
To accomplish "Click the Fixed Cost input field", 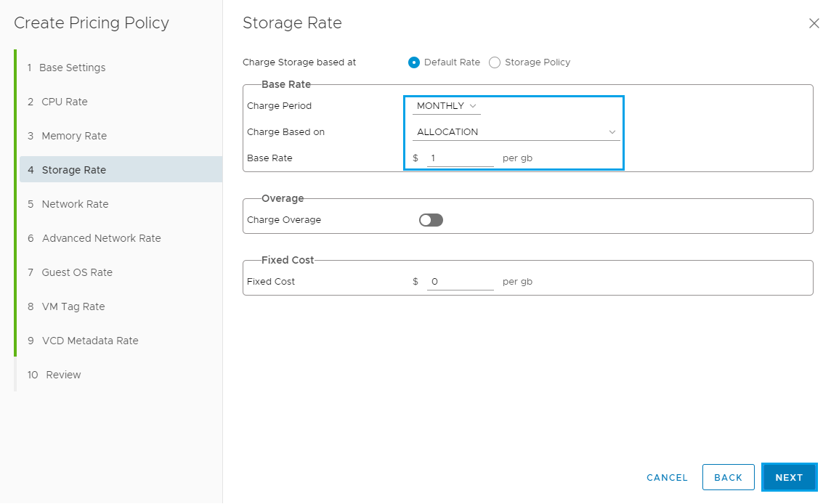I will pos(460,282).
